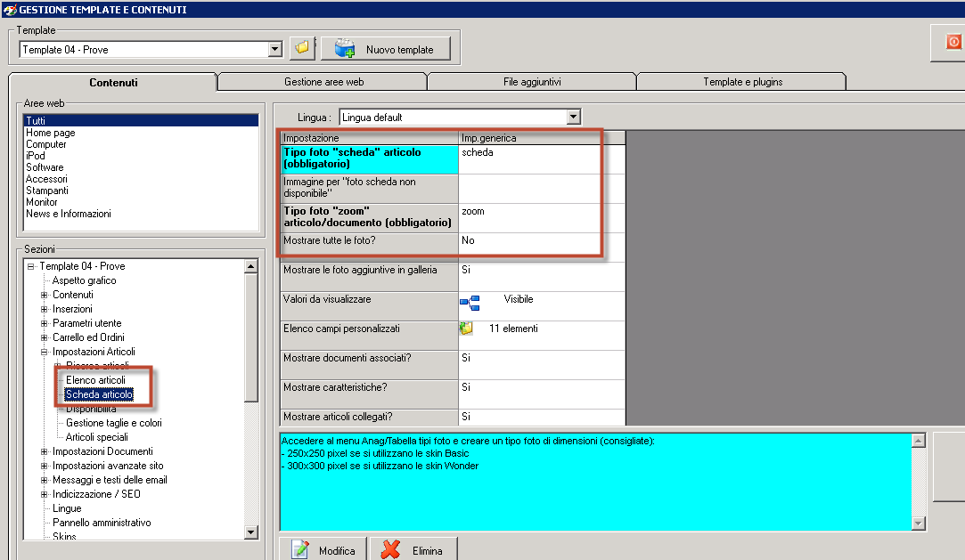Select Elenco articoli tree item
This screenshot has height=560, width=965.
(x=95, y=380)
